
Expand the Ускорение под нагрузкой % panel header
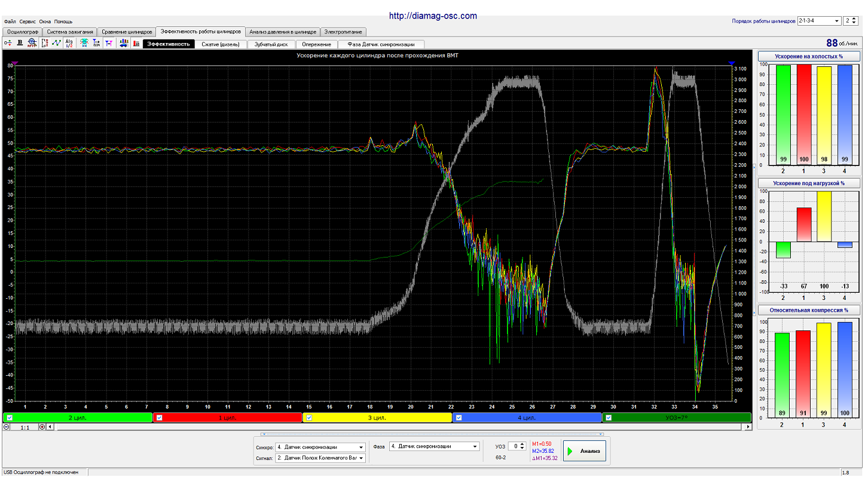coord(809,183)
